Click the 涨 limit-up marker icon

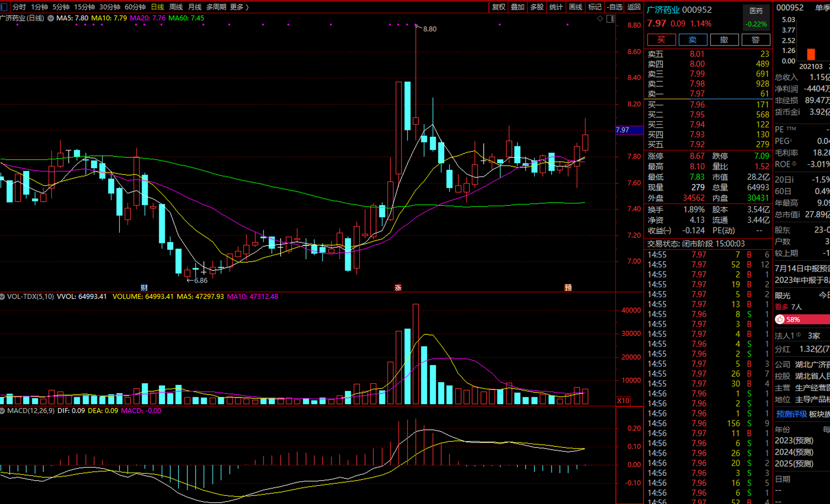click(x=398, y=287)
